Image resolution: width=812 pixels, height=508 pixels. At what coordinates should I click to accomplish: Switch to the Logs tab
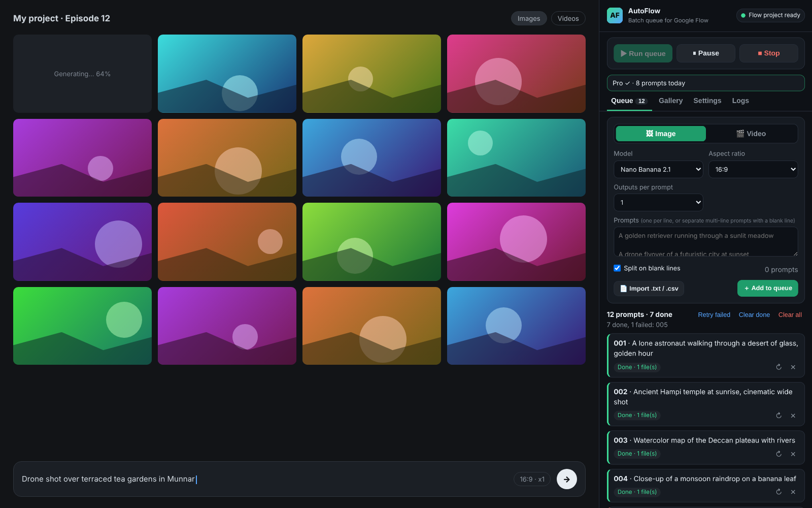740,101
